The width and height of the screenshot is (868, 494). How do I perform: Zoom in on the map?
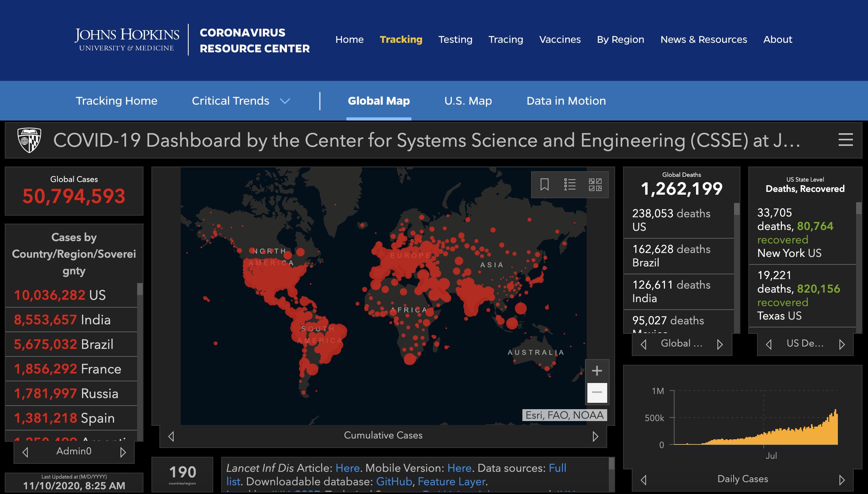[x=597, y=371]
